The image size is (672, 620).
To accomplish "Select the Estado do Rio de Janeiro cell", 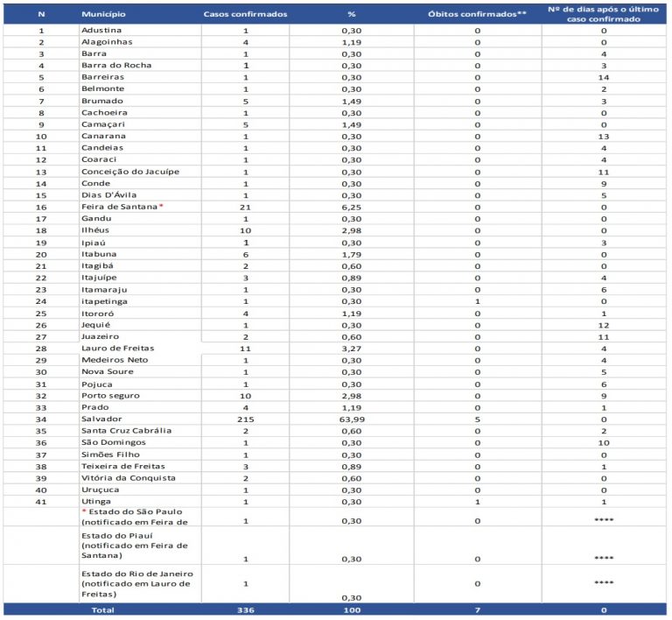I will [123, 584].
